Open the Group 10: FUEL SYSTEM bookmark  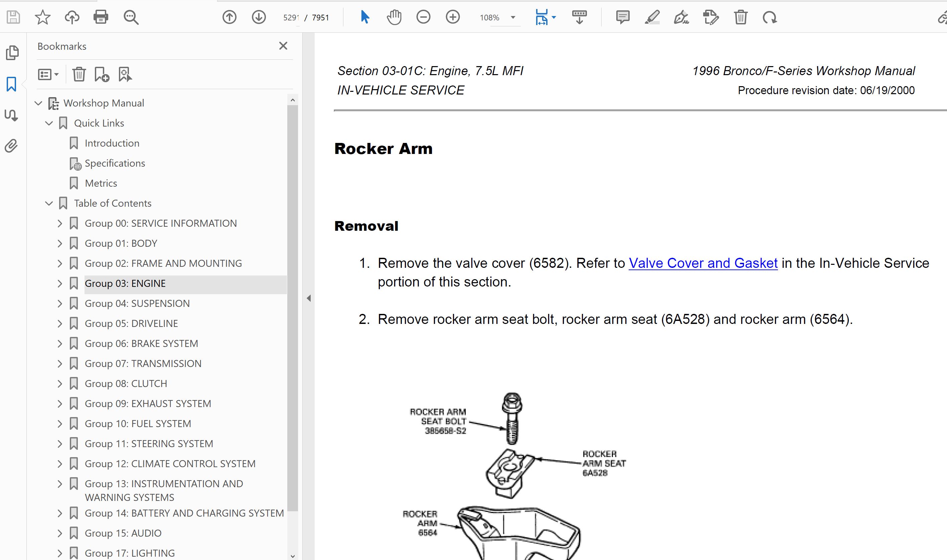(x=138, y=423)
